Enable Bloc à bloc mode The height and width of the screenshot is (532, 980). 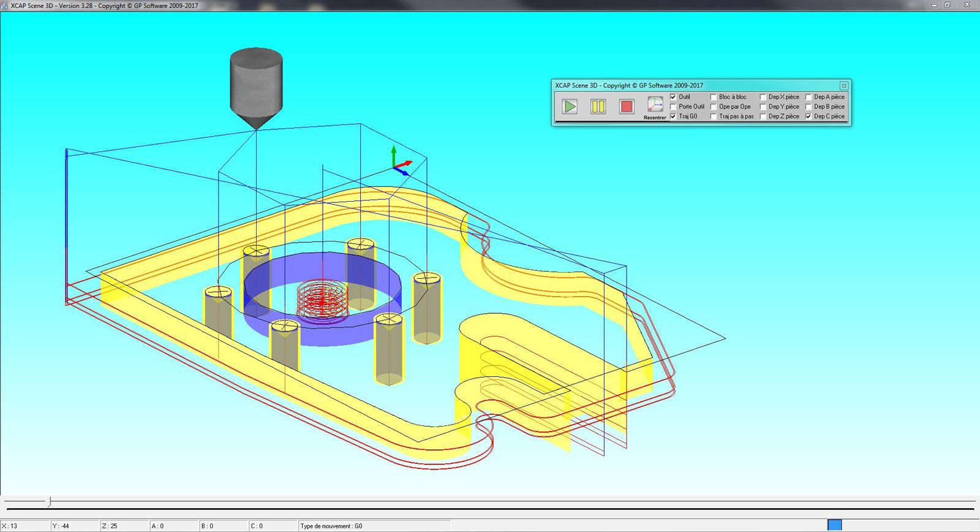[714, 97]
